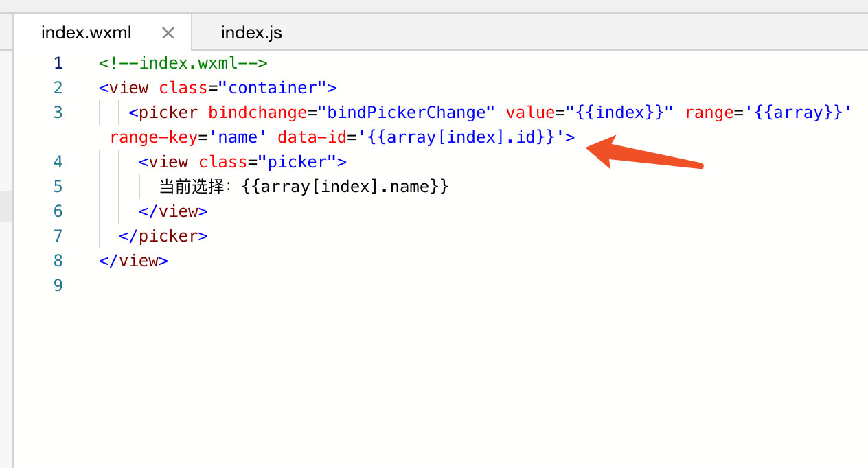Click the data-id attribute name

click(312, 137)
